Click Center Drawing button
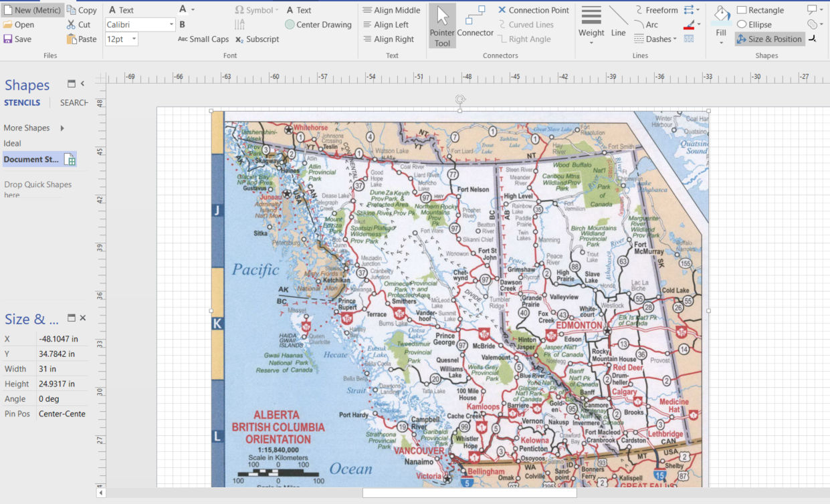 318,25
